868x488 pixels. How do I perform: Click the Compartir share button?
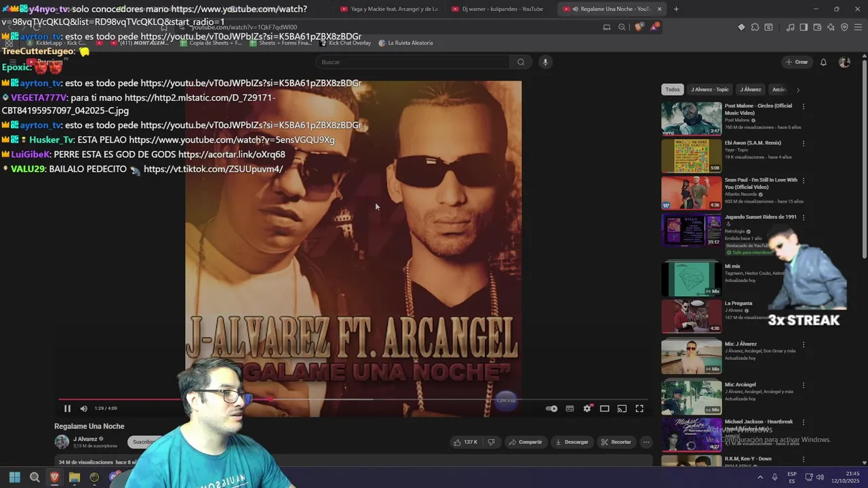coord(526,442)
